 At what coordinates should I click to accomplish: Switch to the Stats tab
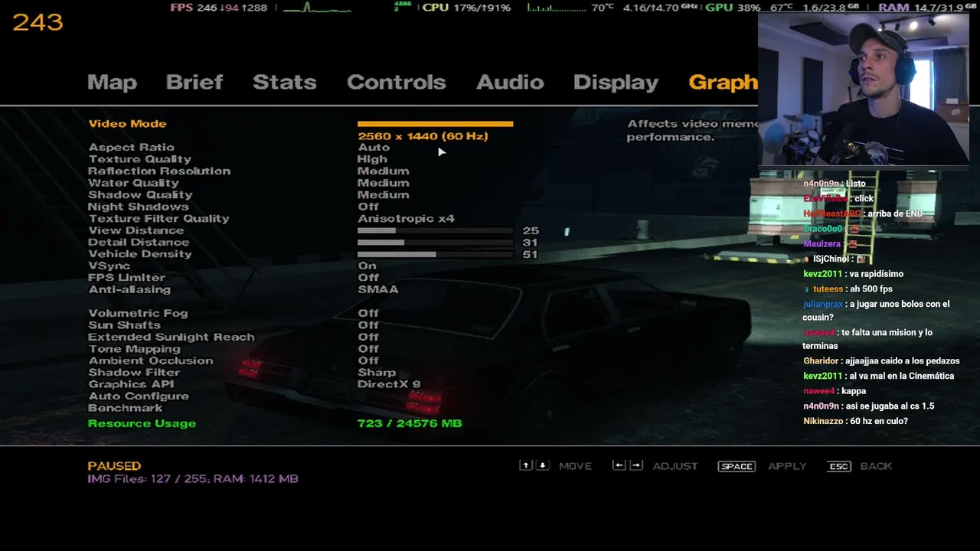(285, 83)
